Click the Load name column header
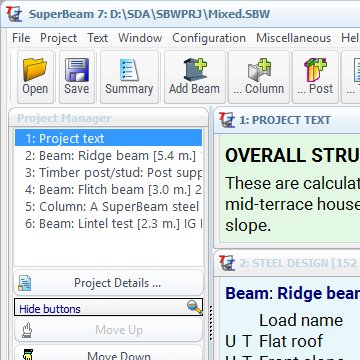360x360 pixels. point(301,320)
